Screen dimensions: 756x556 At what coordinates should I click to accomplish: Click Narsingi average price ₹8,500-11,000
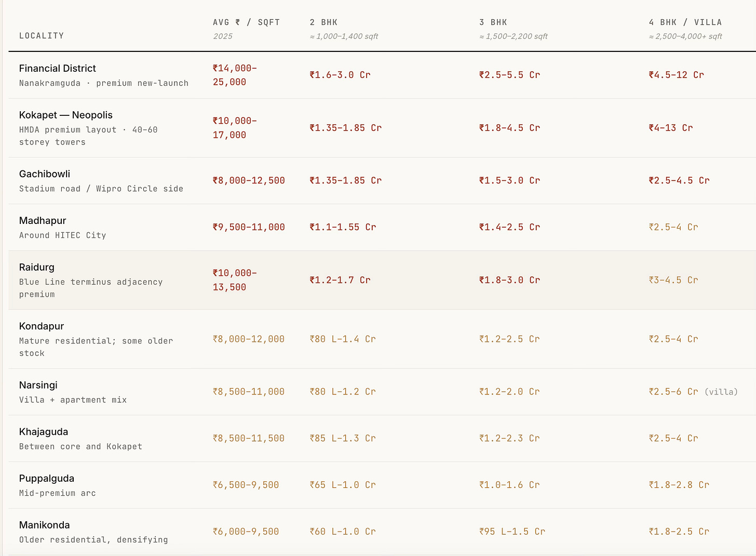(x=249, y=392)
